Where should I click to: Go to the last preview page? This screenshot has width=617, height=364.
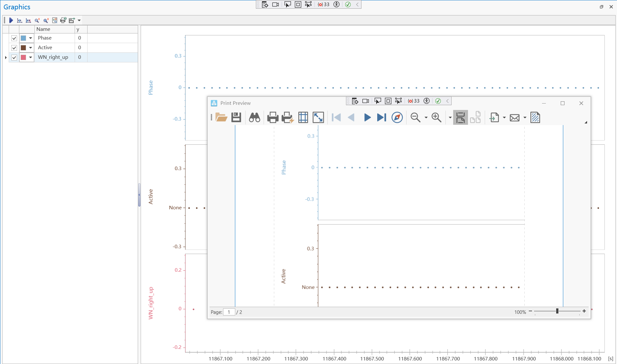381,117
